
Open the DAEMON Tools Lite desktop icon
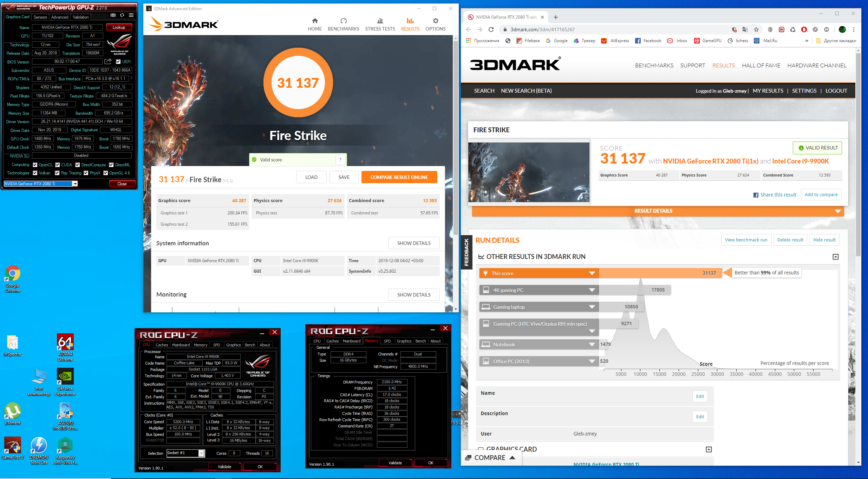click(39, 451)
